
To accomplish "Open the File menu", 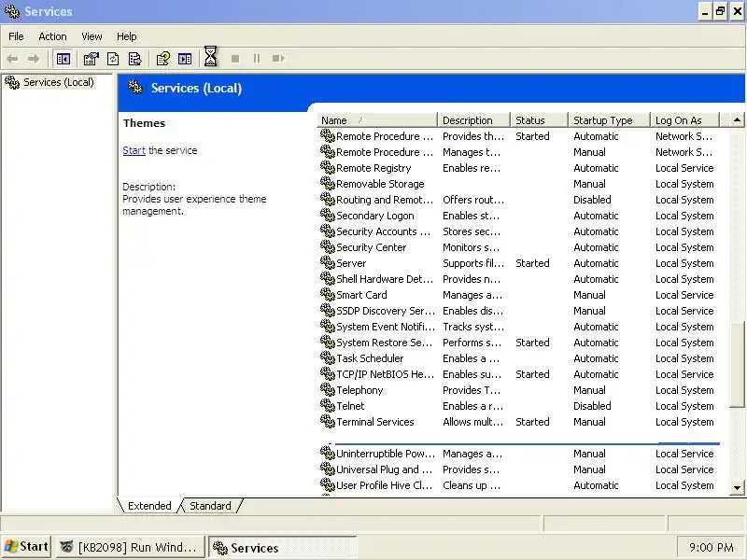I will (16, 36).
